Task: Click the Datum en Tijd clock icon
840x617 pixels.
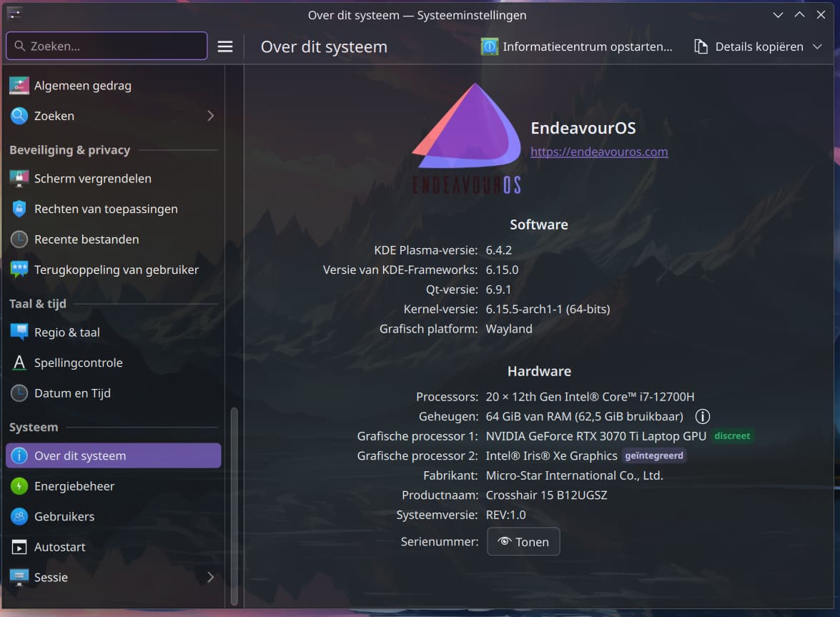Action: point(19,393)
